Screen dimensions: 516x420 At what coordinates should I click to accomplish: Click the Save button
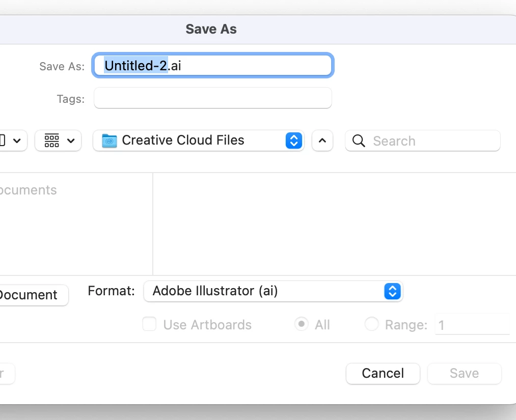click(464, 373)
